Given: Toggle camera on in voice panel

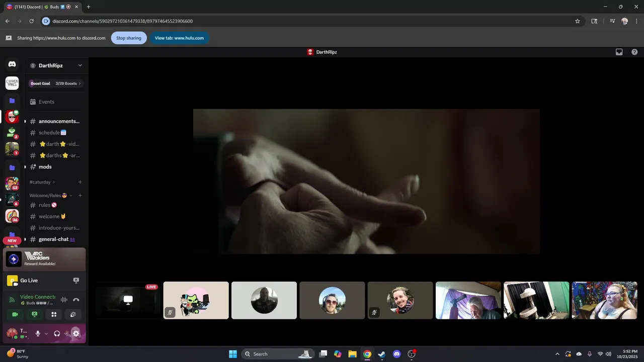Looking at the screenshot, I should (15, 314).
